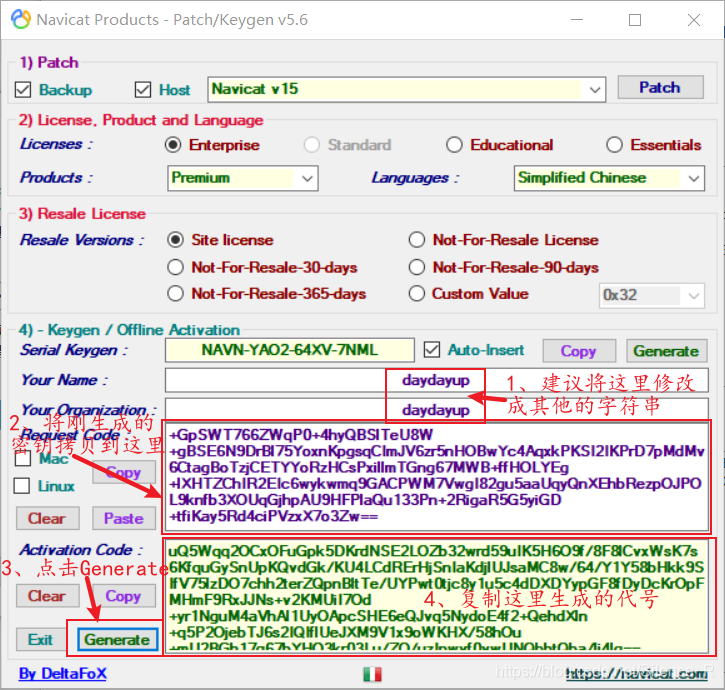Click the Exit button
Image resolution: width=725 pixels, height=690 pixels.
pos(40,640)
